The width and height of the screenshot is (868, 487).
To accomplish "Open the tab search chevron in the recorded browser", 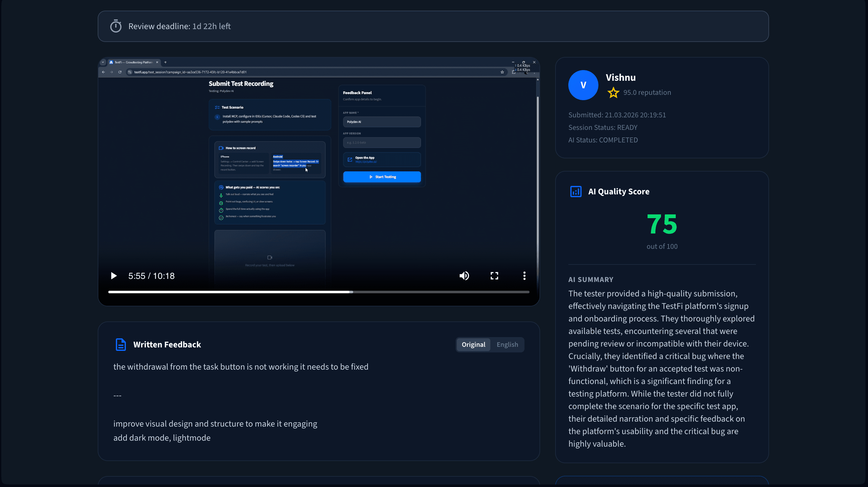I will [103, 62].
